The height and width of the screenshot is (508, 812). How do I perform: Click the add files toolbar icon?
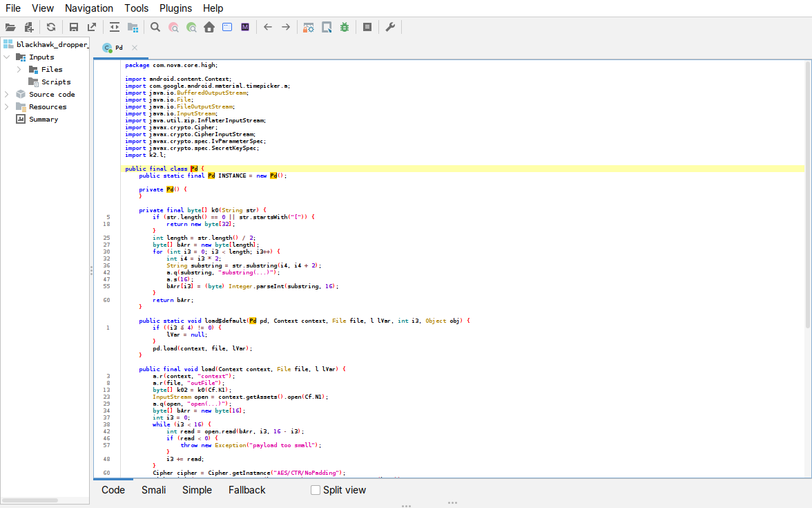click(29, 28)
